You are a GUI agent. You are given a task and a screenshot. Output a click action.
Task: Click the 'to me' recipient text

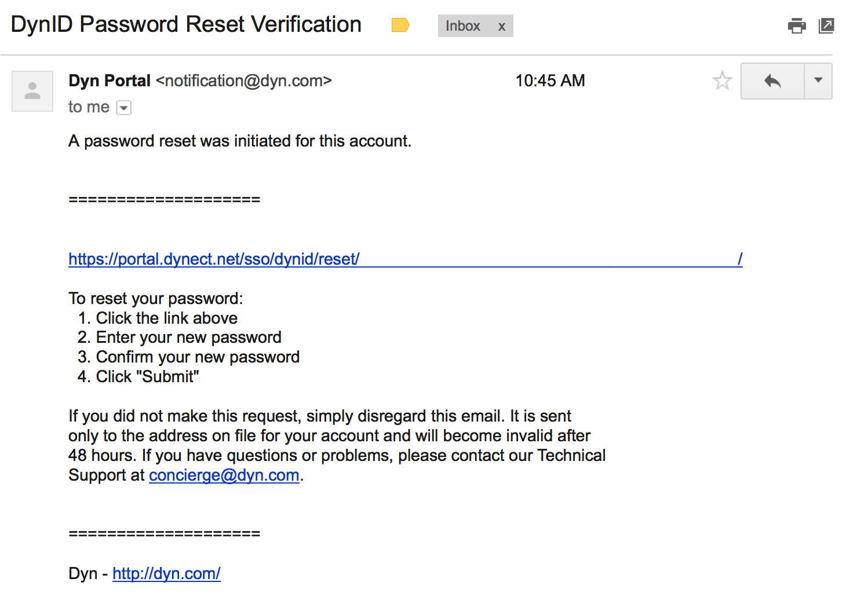[89, 107]
